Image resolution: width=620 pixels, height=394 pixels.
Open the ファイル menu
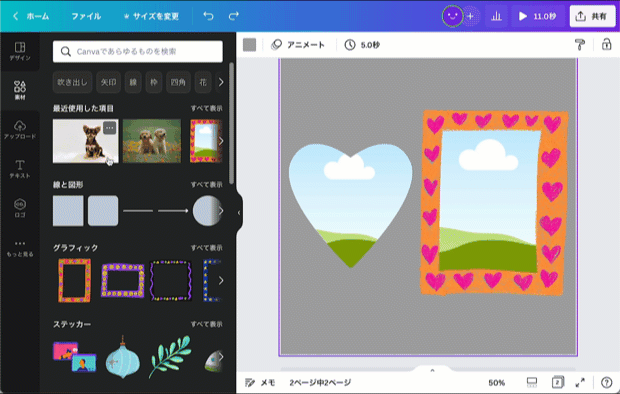point(86,16)
